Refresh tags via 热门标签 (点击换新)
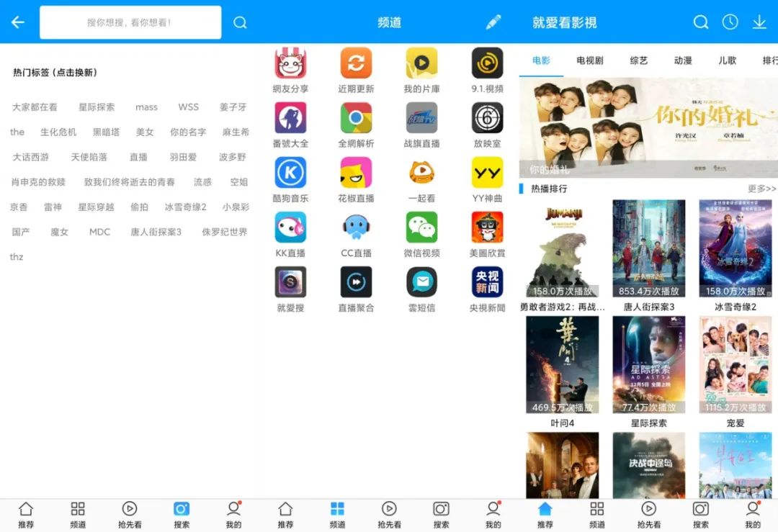This screenshot has height=532, width=778. point(55,73)
